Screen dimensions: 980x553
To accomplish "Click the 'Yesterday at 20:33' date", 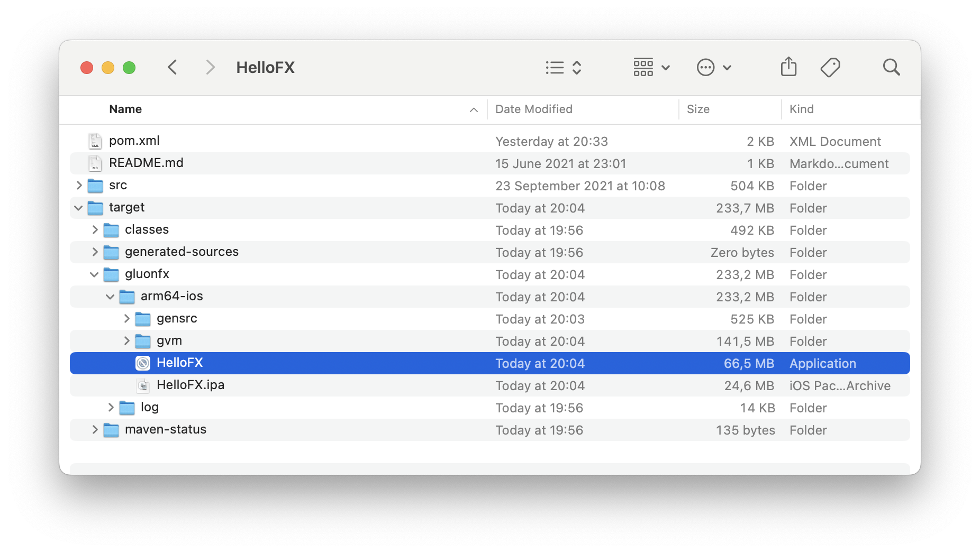I will (551, 141).
